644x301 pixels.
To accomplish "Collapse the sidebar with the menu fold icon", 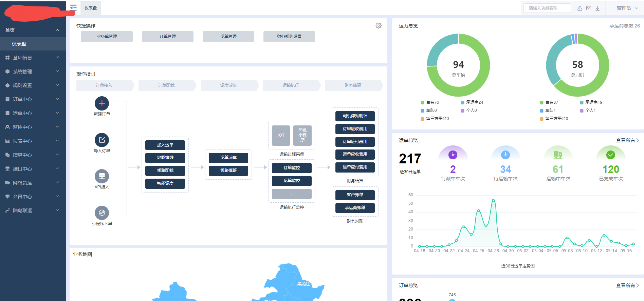I will pyautogui.click(x=73, y=7).
